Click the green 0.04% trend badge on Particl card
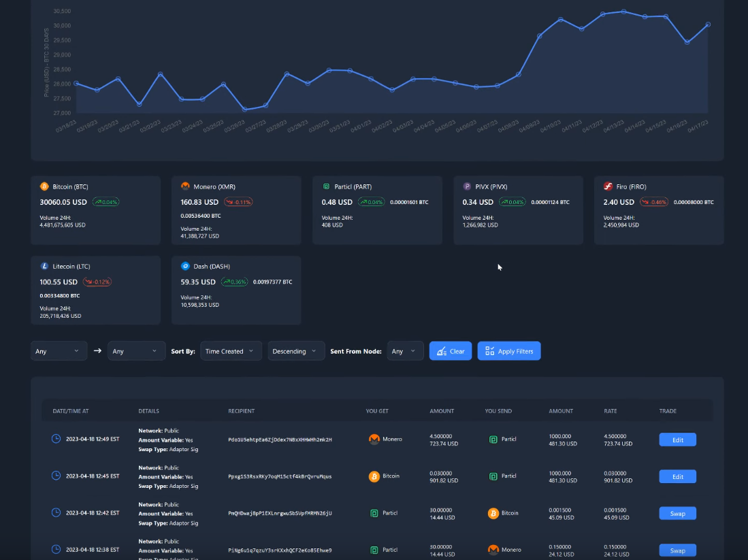748x560 pixels. 371,202
